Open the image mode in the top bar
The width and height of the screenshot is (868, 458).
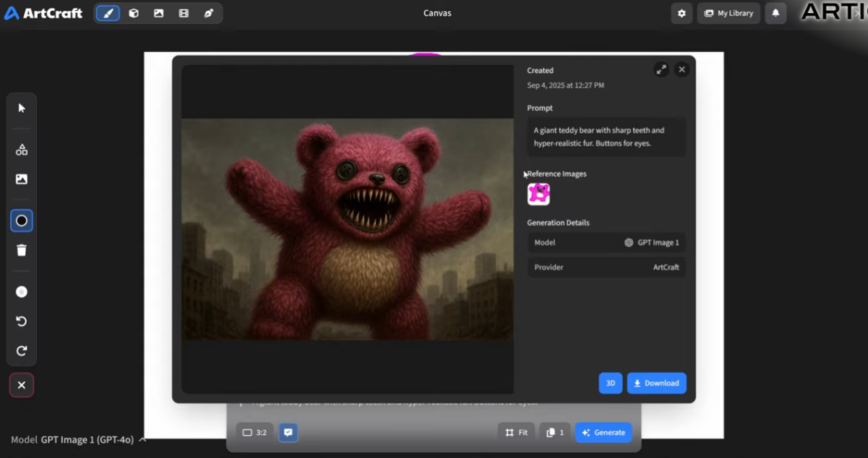(158, 13)
